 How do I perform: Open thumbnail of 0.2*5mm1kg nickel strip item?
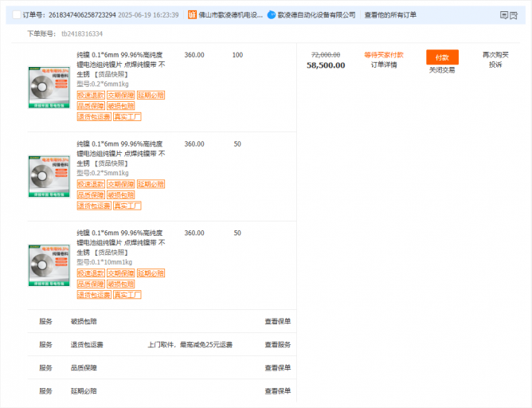tap(49, 176)
